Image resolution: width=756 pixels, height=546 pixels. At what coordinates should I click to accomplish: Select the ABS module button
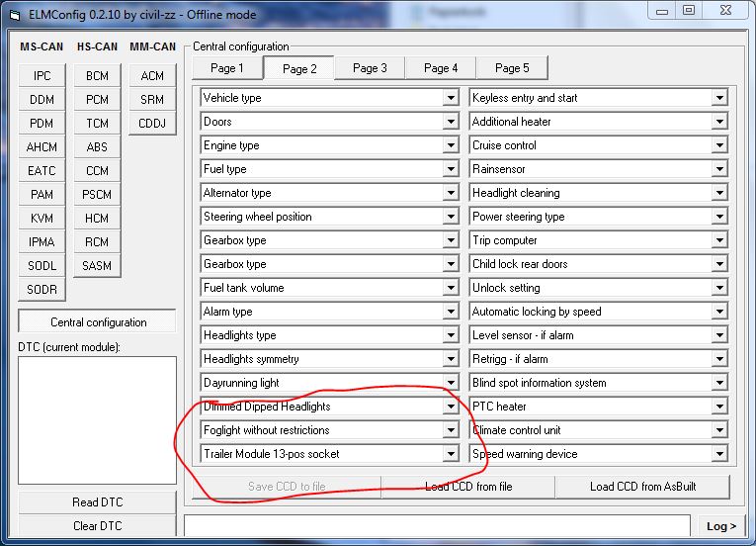[x=97, y=147]
